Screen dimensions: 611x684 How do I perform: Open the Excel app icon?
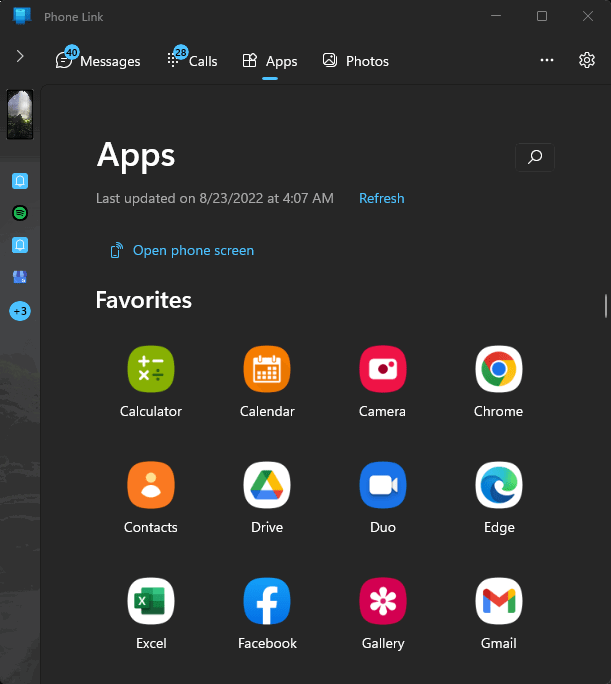pos(150,601)
